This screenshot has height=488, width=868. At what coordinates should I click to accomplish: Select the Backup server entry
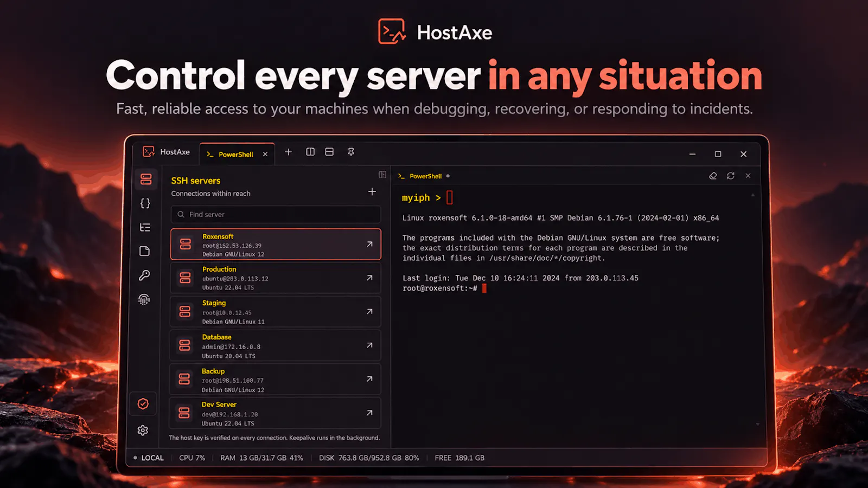[276, 380]
